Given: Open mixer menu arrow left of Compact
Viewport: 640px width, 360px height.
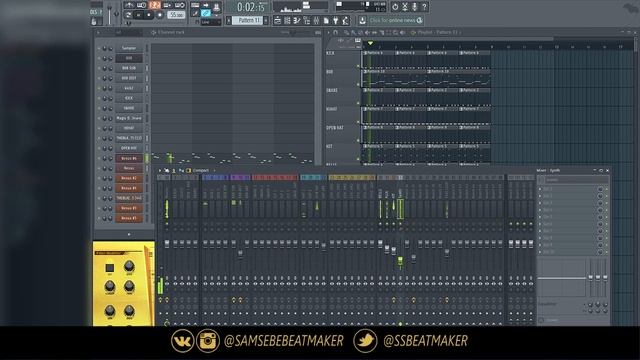Looking at the screenshot, I should [160, 170].
